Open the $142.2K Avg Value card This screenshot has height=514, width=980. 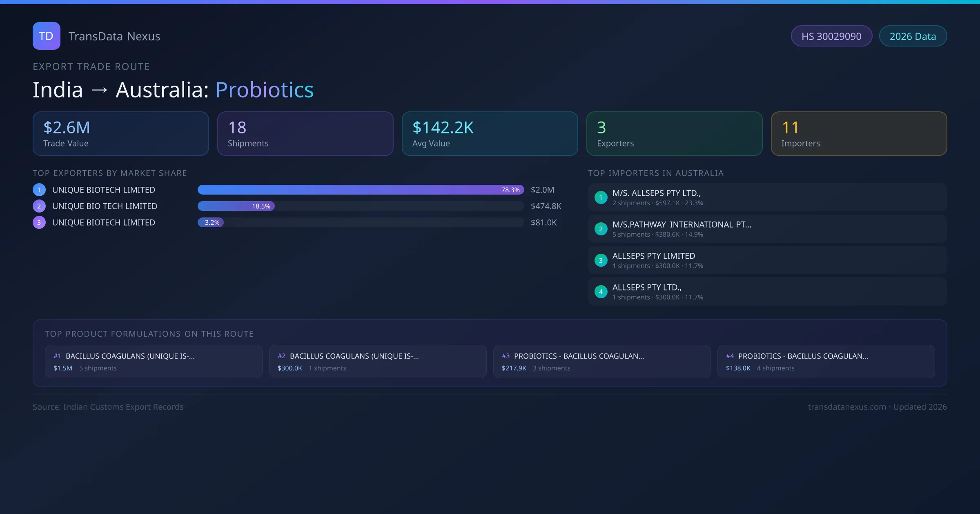(490, 133)
